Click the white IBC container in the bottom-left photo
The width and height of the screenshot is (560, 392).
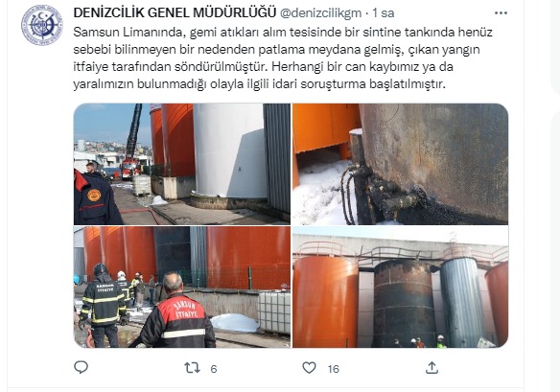(x=274, y=311)
